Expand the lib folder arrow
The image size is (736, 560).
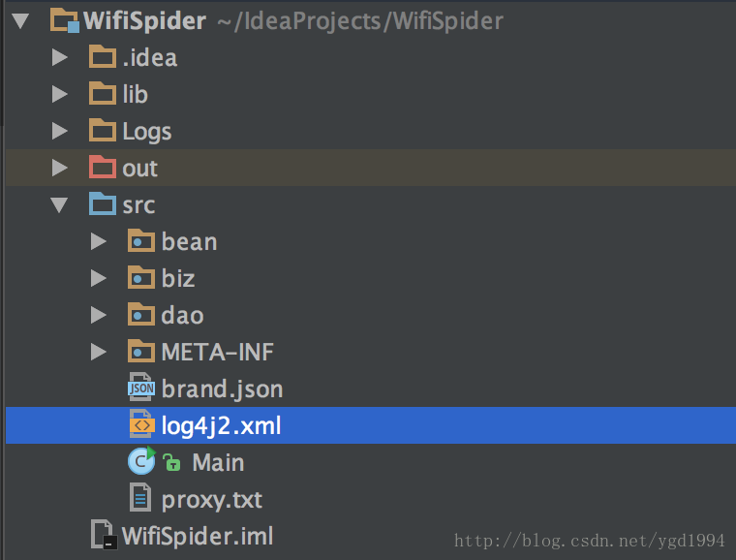(60, 94)
